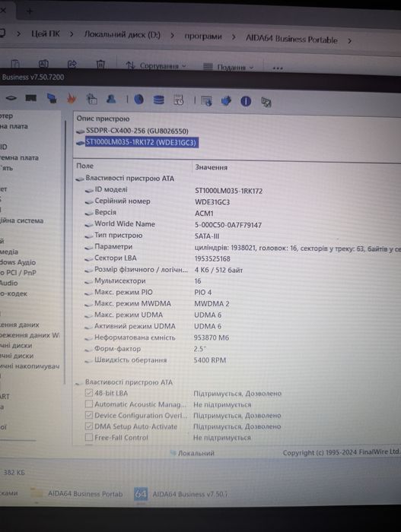The height and width of the screenshot is (532, 401).
Task: Click the memory chip icon in AIDA64 toolbar
Action: (x=31, y=98)
